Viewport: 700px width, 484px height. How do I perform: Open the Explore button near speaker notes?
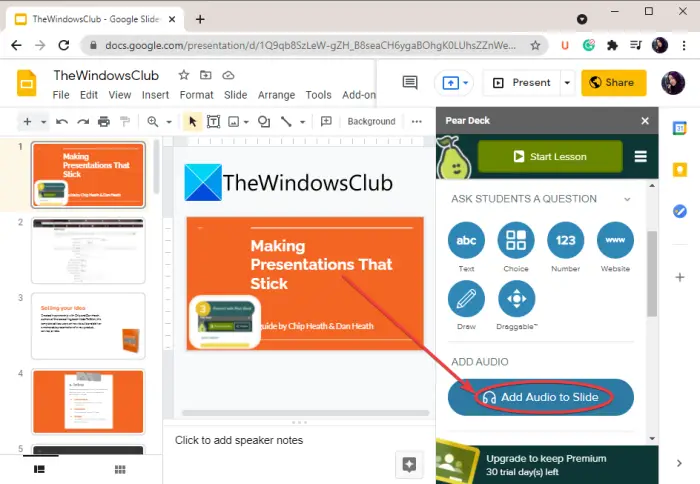click(x=409, y=465)
